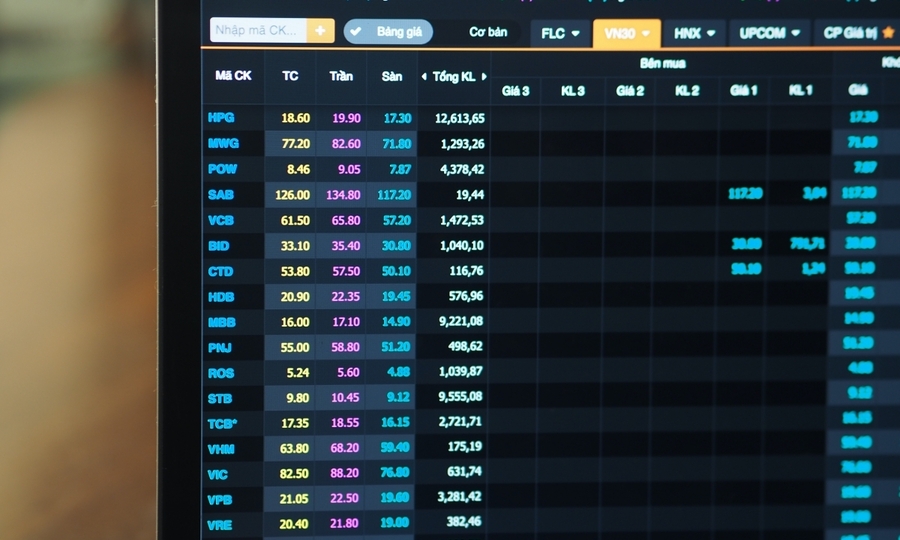Viewport: 900px width, 540px height.
Task: Click the Giá 1 column header
Action: (x=743, y=90)
